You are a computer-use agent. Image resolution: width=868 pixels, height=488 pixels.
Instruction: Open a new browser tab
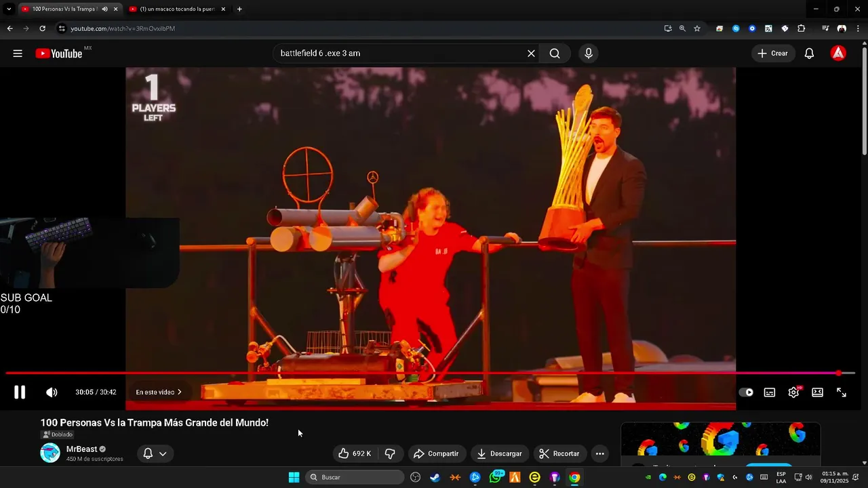(239, 9)
